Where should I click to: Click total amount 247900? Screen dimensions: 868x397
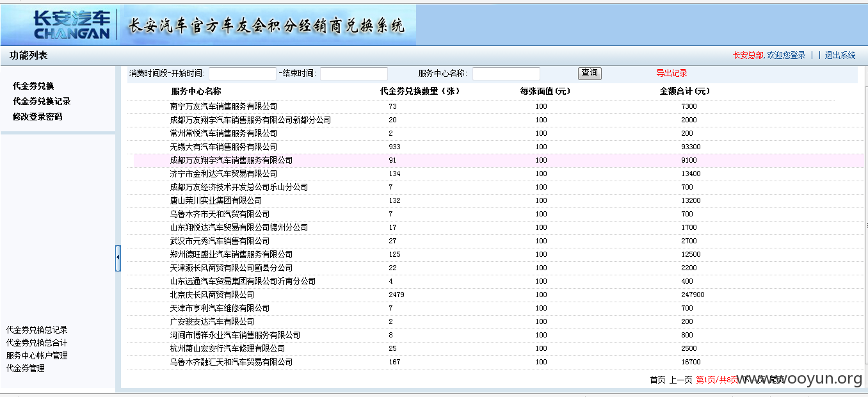[693, 295]
